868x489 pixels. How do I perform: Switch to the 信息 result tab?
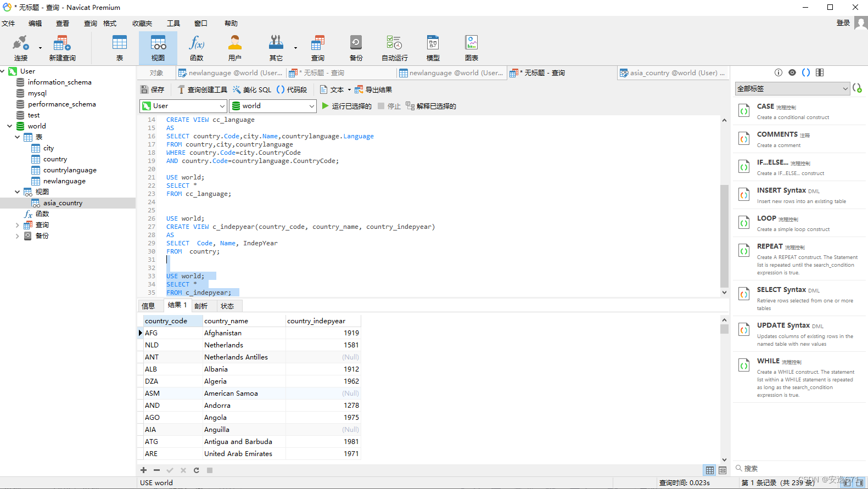coord(148,306)
